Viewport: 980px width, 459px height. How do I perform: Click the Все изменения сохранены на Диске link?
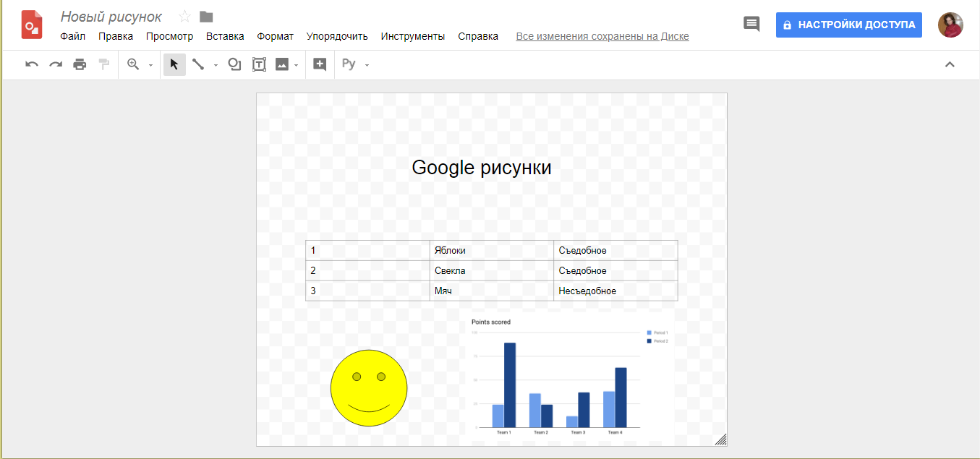click(x=602, y=36)
